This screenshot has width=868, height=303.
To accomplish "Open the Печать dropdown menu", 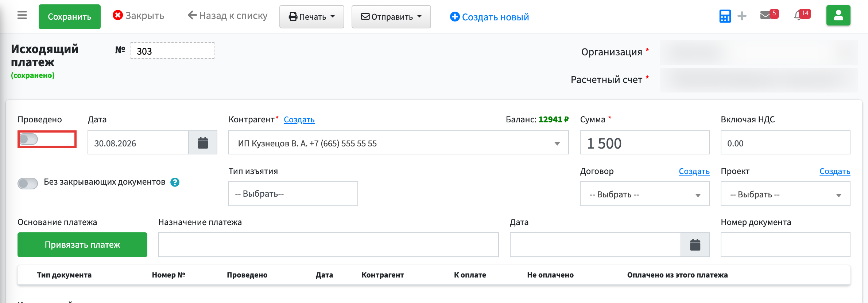I will click(x=312, y=17).
